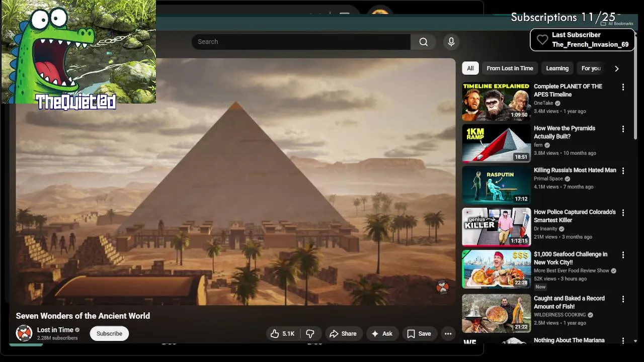Screen dimensions: 644x362
Task: Click All Bookmarks folder in bookmarks bar
Action: 617,24
